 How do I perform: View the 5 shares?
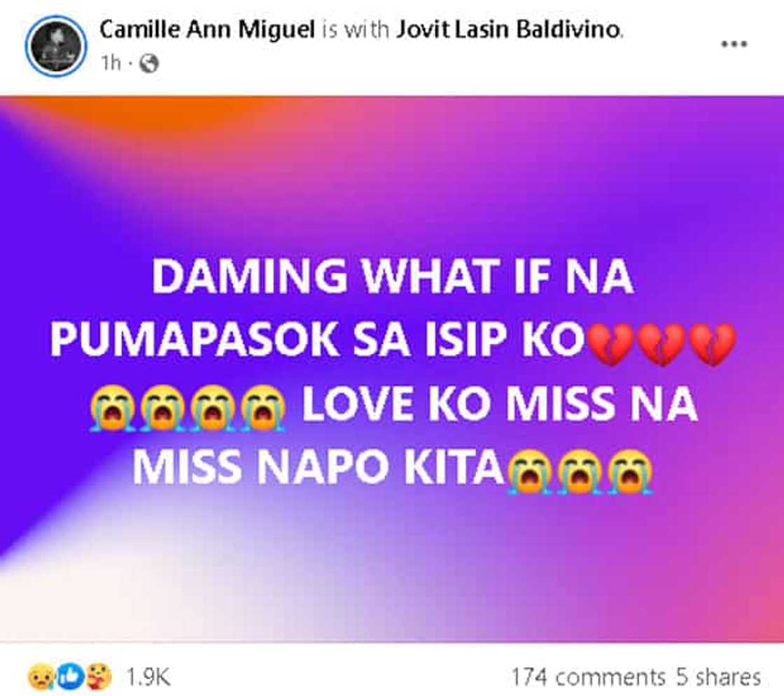pos(718,678)
